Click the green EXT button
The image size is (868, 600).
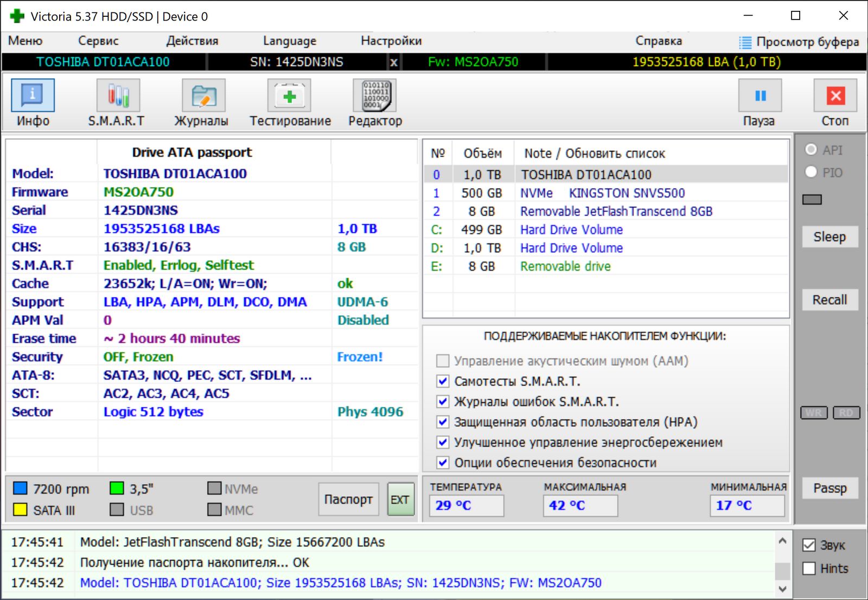tap(400, 499)
